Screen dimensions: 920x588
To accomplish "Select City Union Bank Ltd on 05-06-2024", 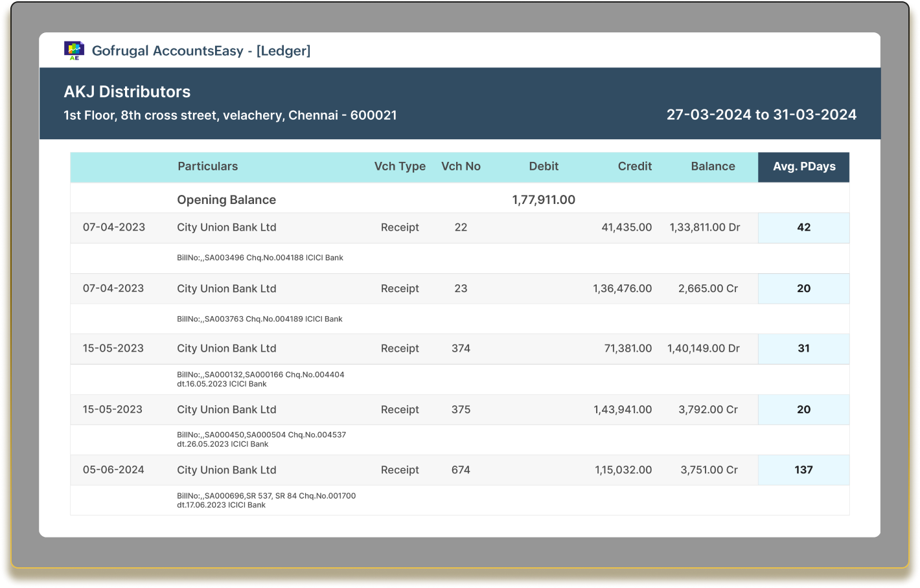I will 227,470.
